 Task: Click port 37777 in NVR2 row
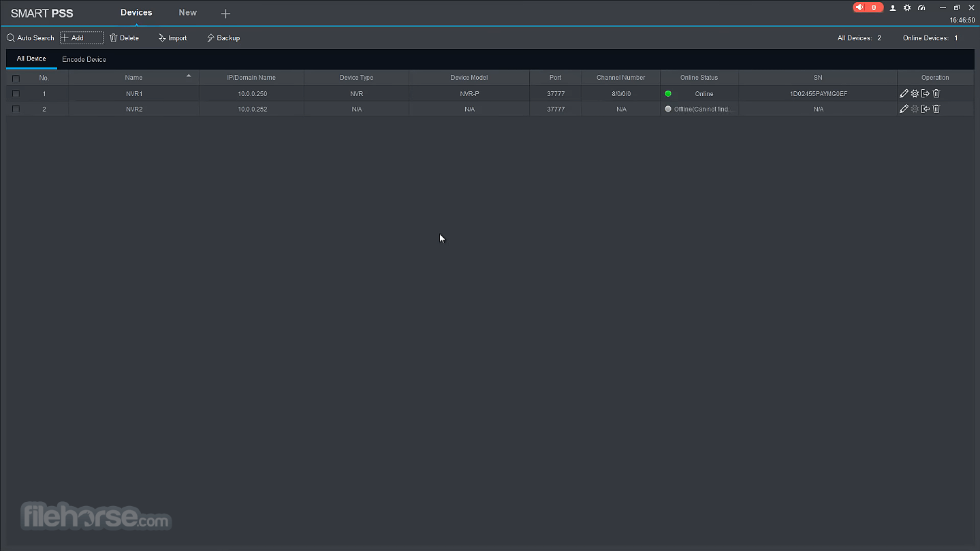[555, 109]
